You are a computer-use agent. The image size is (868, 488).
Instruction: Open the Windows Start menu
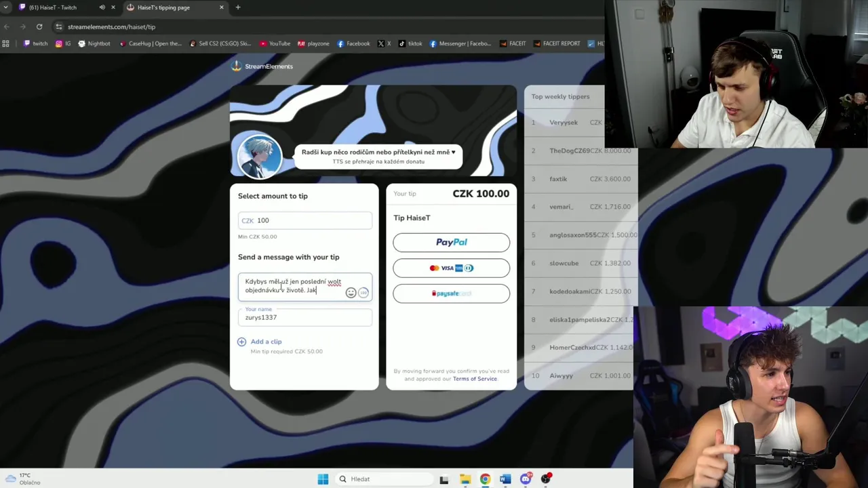click(x=323, y=479)
